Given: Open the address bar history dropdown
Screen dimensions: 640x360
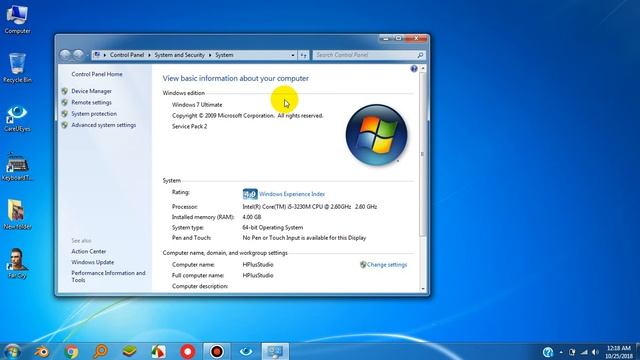Looking at the screenshot, I should [293, 55].
